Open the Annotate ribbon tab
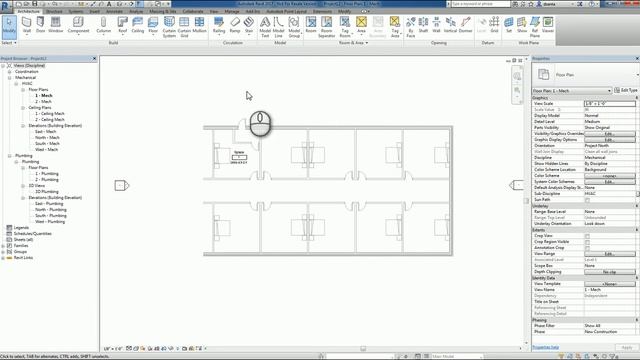This screenshot has height=360, width=640. pyautogui.click(x=115, y=11)
